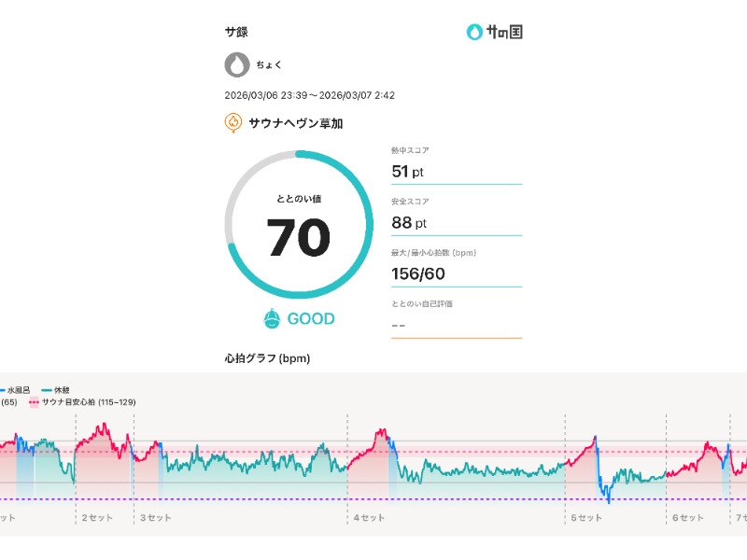Click the 休憩 teal legend marker
This screenshot has width=747, height=560.
tap(47, 390)
